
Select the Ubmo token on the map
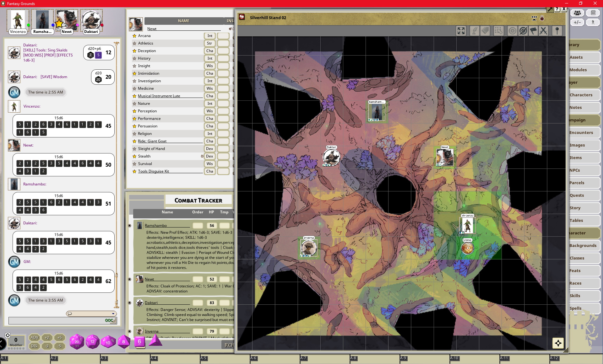coord(467,248)
